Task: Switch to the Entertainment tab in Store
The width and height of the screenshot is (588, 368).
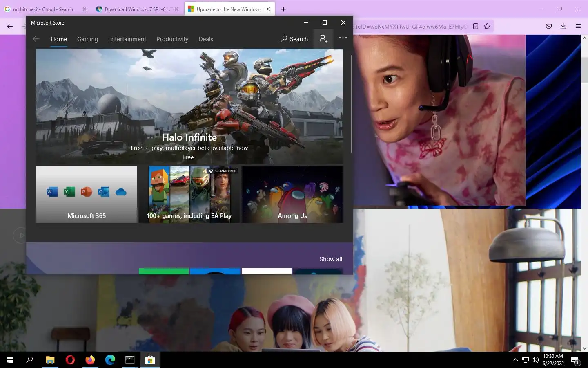Action: pos(127,39)
